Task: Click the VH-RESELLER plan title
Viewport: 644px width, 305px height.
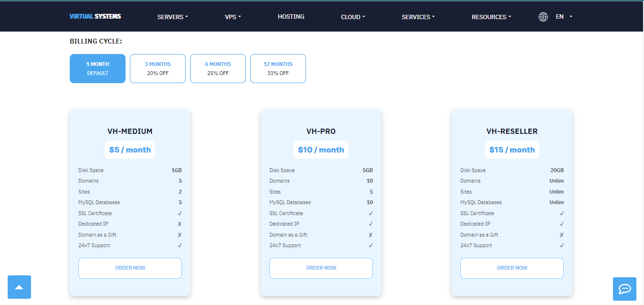Action: [512, 131]
